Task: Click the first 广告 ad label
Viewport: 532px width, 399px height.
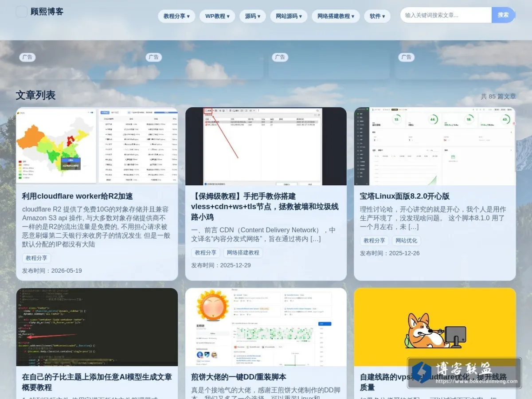Action: tap(27, 57)
